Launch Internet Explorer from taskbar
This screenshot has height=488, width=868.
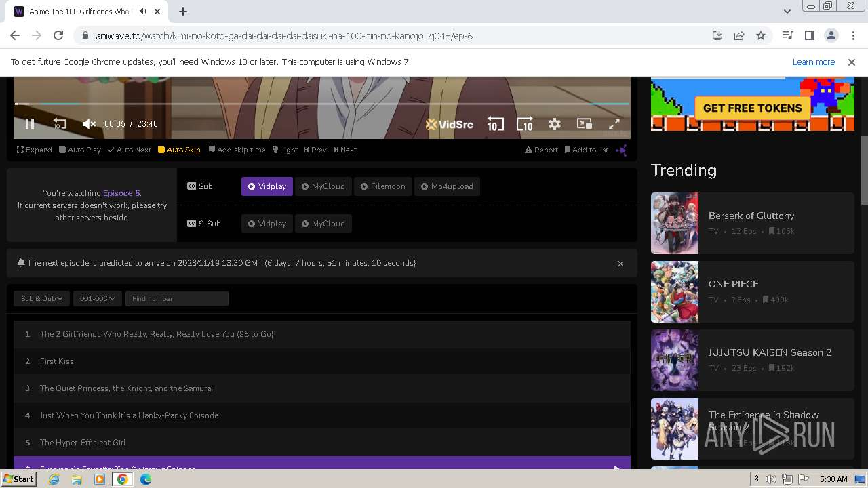(x=54, y=479)
